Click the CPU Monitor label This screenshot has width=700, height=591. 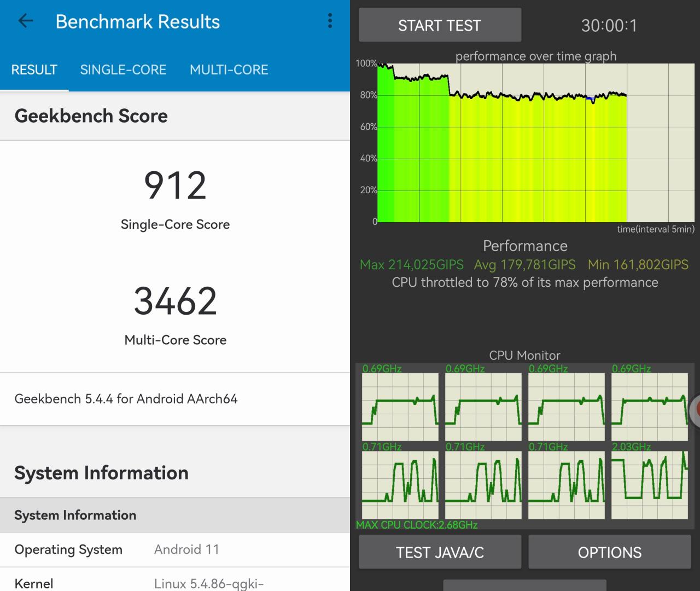pyautogui.click(x=525, y=355)
